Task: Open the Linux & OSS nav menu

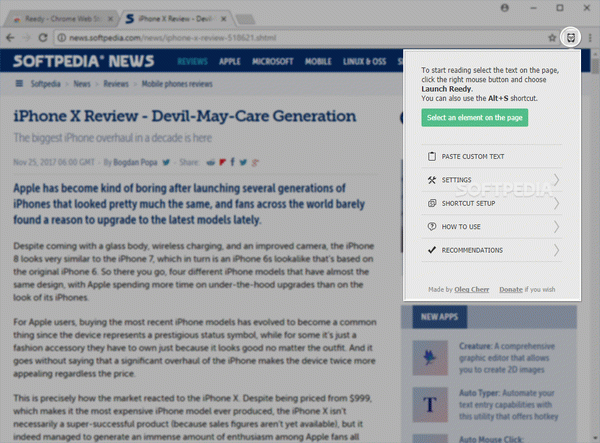Action: [x=365, y=61]
